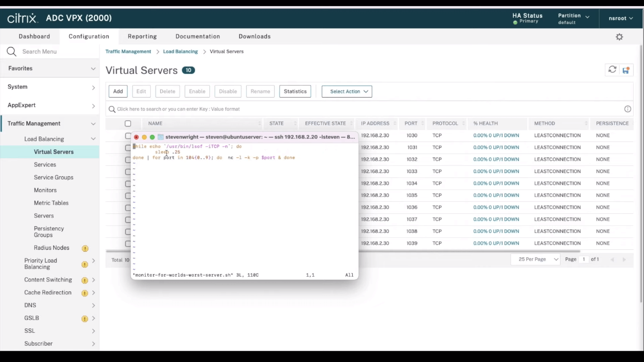The image size is (644, 362).
Task: Open the Select Action dropdown
Action: coord(347,91)
